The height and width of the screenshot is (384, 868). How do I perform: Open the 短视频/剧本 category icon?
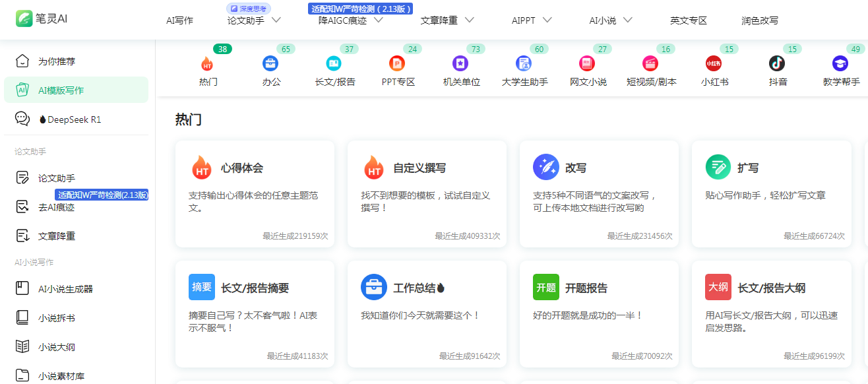pos(650,63)
